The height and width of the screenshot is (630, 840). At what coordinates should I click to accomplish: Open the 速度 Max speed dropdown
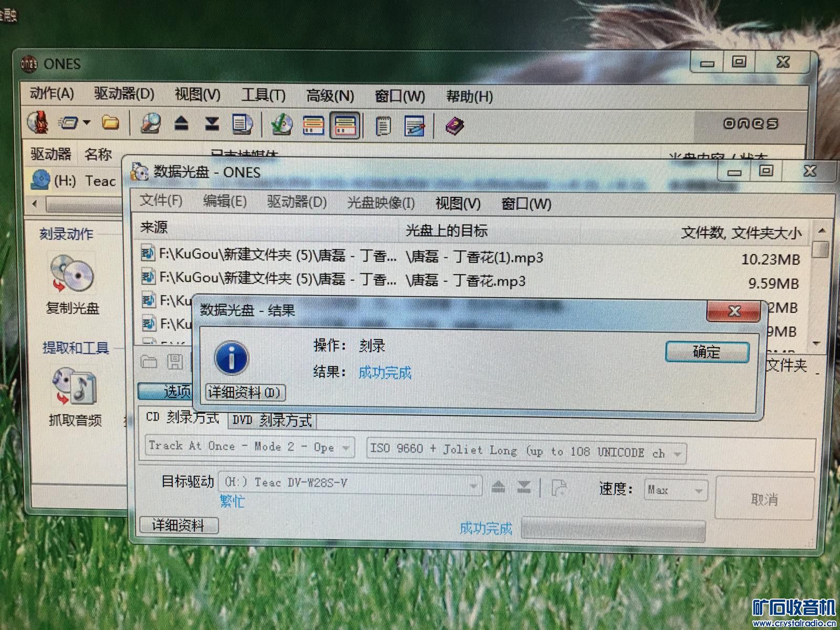pyautogui.click(x=676, y=490)
